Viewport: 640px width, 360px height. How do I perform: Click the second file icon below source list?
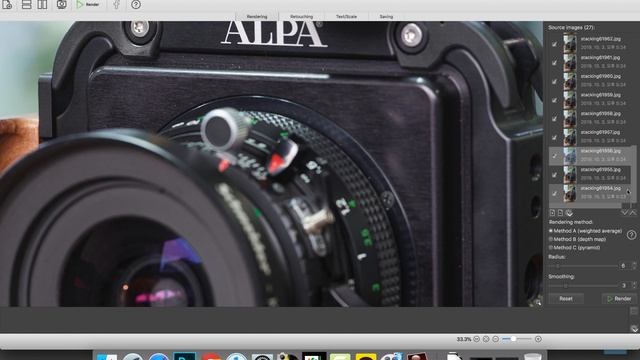tap(560, 213)
